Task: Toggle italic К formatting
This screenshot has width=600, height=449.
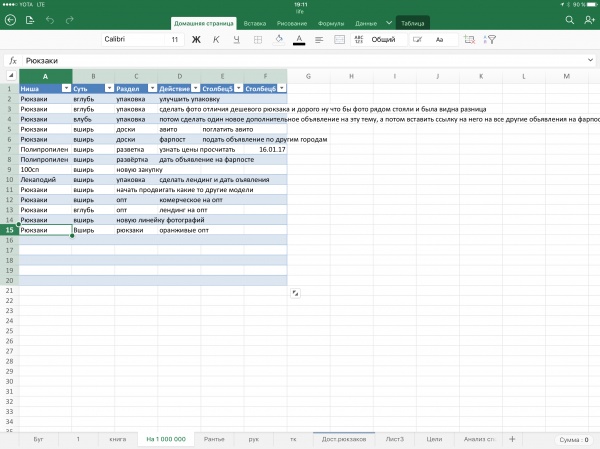Action: [x=216, y=39]
